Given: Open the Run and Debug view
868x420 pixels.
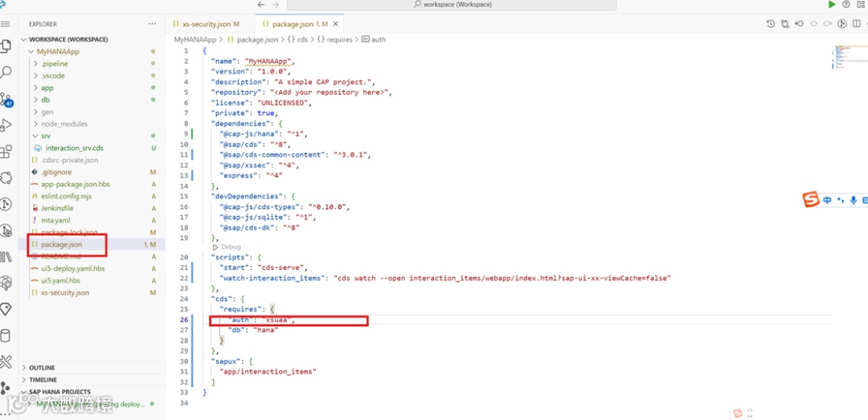Looking at the screenshot, I should [x=6, y=125].
